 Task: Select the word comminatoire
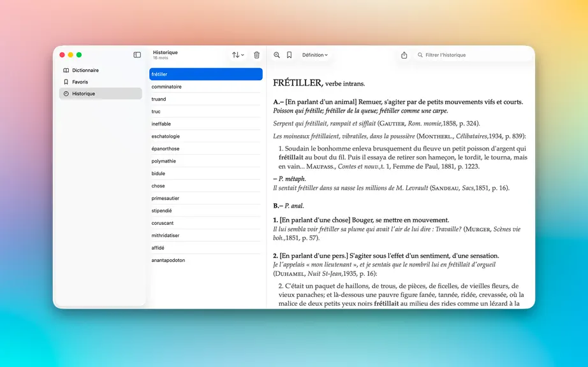point(206,87)
